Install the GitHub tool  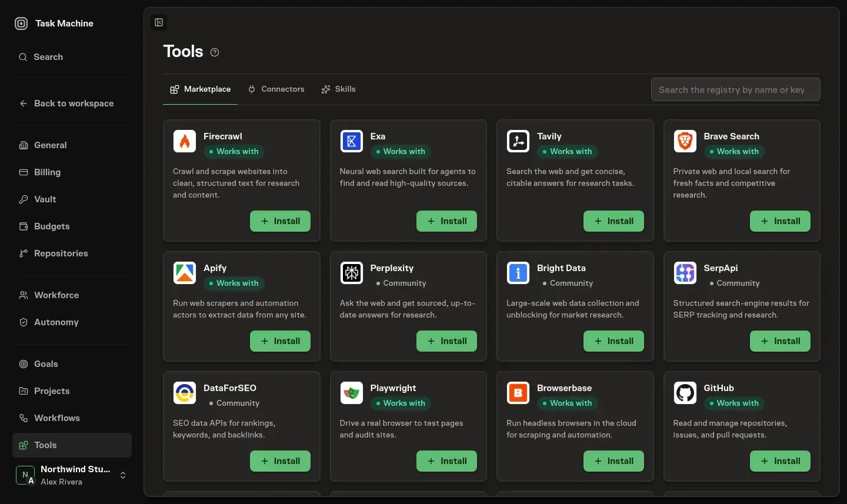[780, 461]
